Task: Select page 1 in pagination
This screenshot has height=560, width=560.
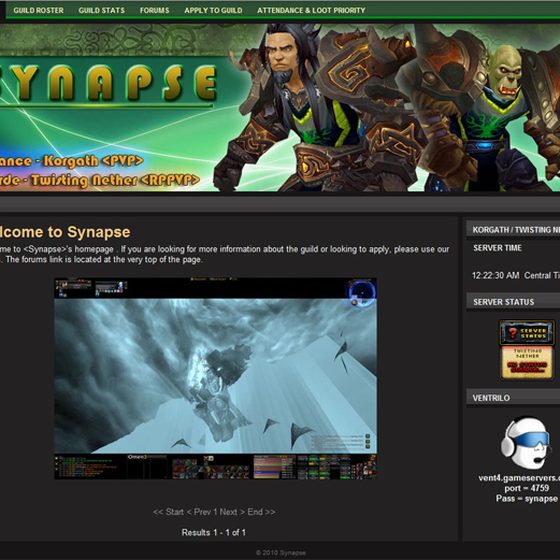Action: (215, 512)
